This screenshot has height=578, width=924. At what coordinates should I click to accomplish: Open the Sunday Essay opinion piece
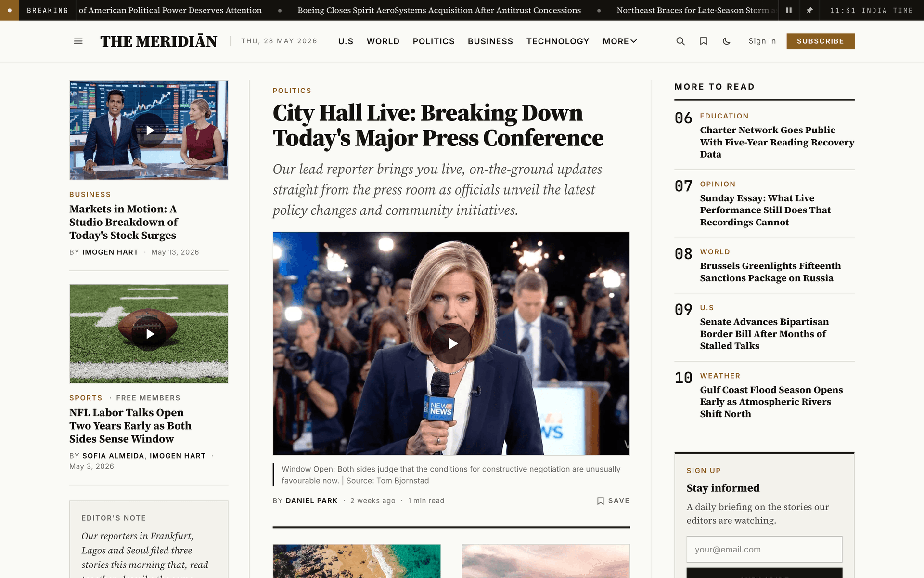pos(765,210)
